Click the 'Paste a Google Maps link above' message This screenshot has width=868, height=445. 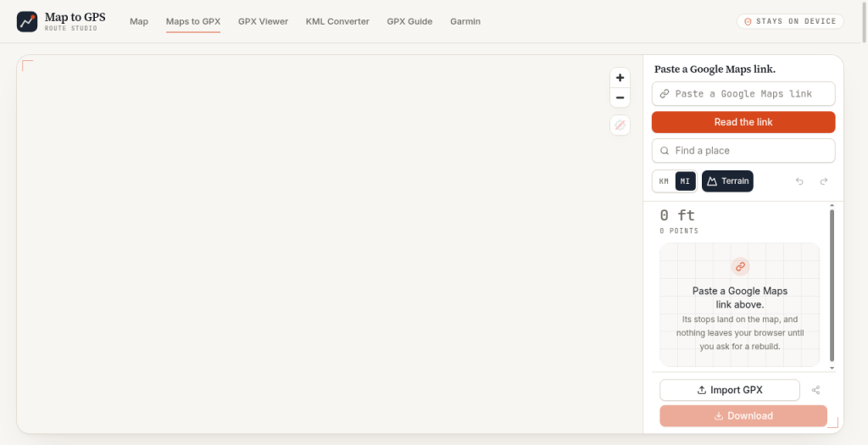click(x=739, y=298)
